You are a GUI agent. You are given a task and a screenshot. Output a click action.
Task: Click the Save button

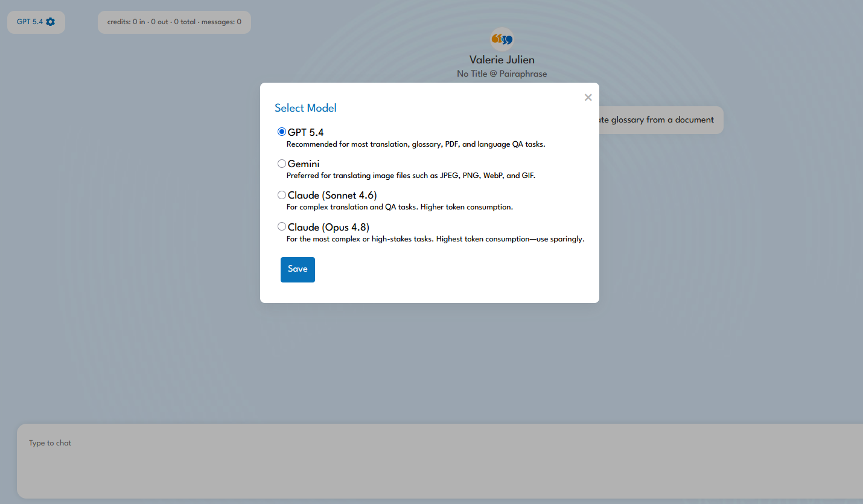point(298,270)
